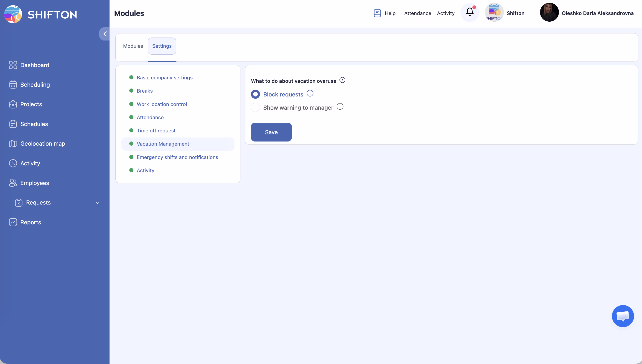Switch to the Modules tab
The width and height of the screenshot is (642, 364).
[133, 46]
